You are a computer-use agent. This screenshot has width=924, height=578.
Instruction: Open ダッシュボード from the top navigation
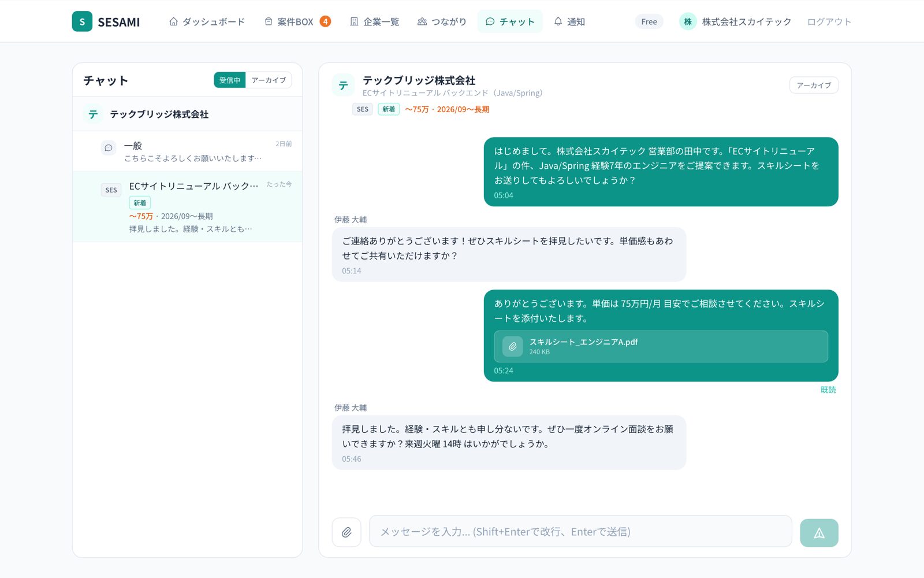point(207,21)
